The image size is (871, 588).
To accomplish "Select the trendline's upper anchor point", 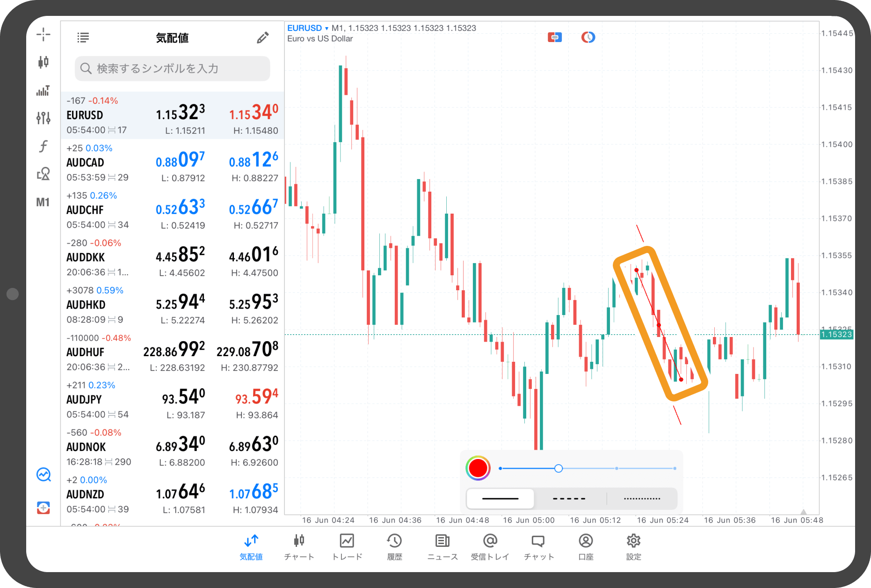I will point(636,270).
